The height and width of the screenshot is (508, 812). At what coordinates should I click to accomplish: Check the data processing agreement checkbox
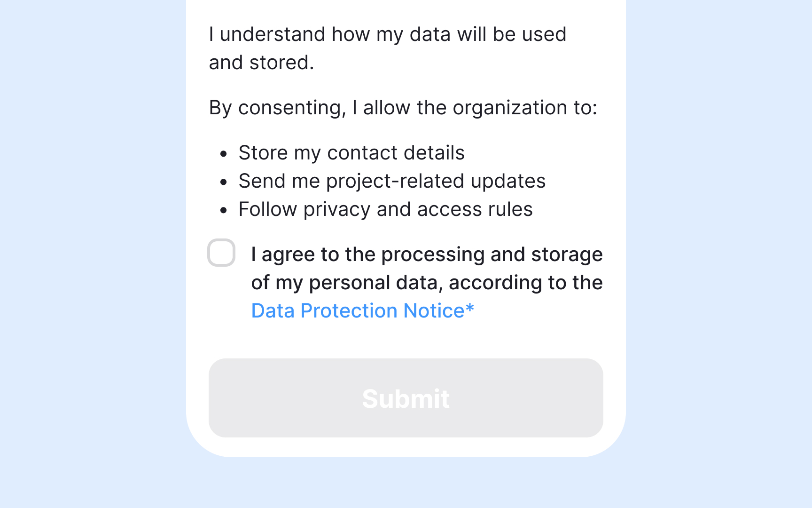tap(221, 253)
